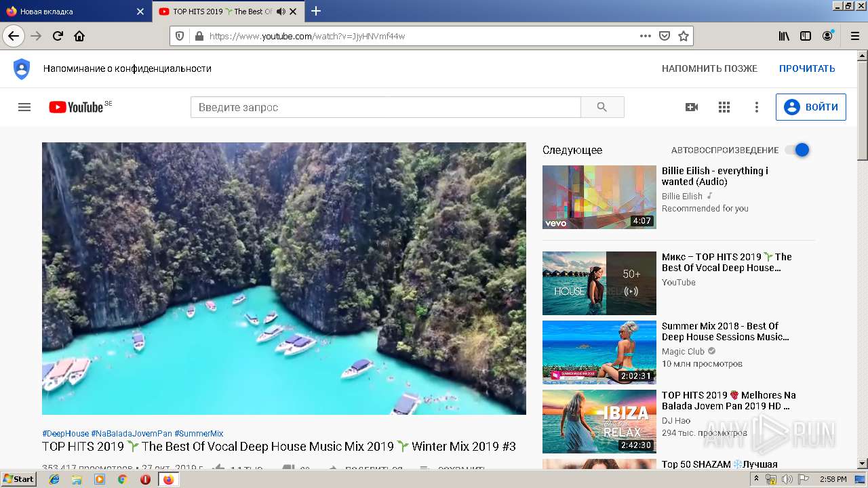The height and width of the screenshot is (488, 868).
Task: Click the DJ Hao channel name
Action: click(676, 421)
